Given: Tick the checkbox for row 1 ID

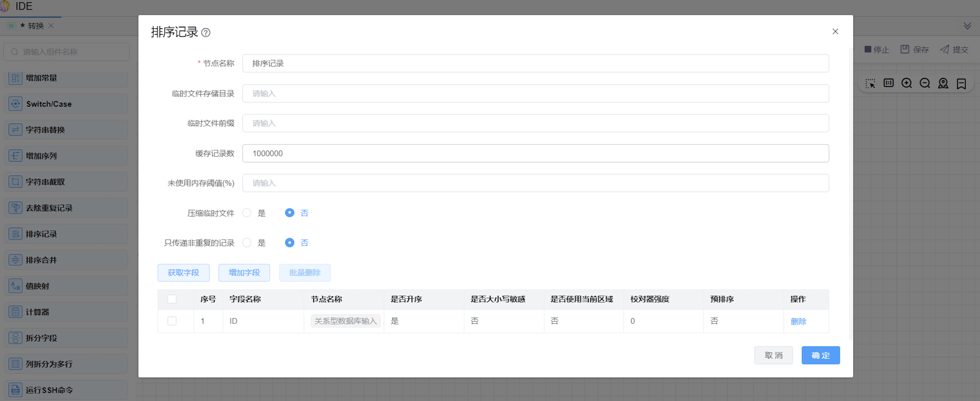Looking at the screenshot, I should [172, 321].
